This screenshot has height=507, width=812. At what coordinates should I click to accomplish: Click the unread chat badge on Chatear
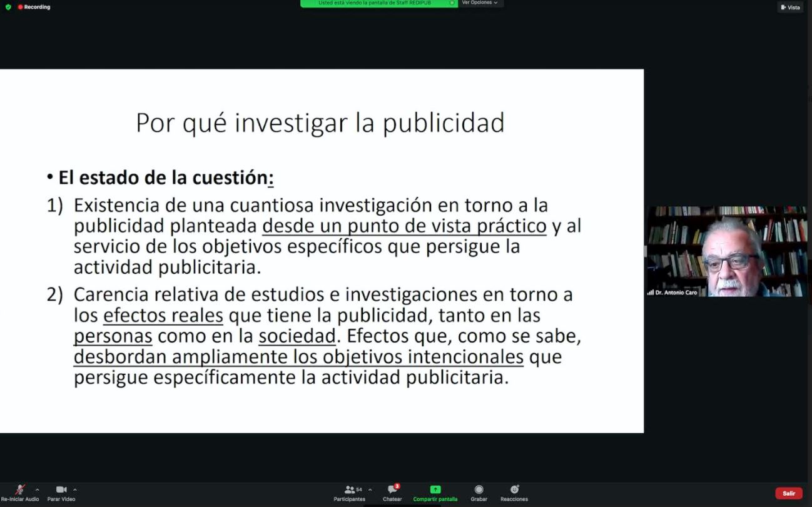tap(397, 486)
